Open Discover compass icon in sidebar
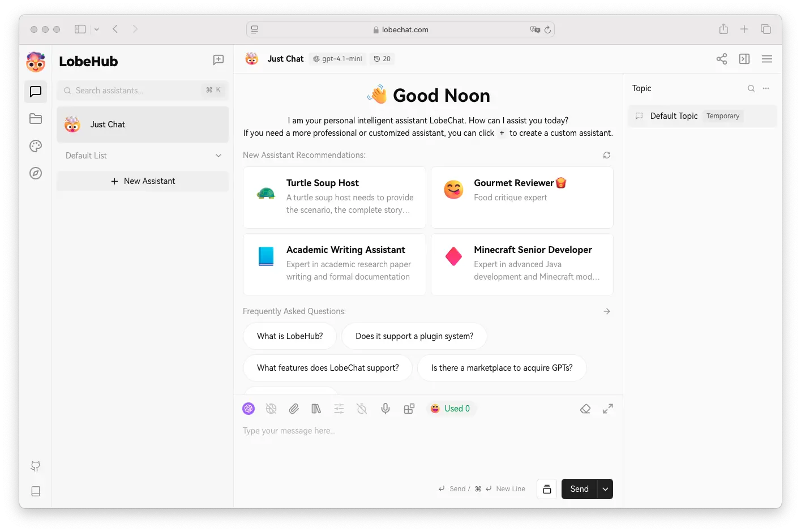801x532 pixels. pos(36,173)
